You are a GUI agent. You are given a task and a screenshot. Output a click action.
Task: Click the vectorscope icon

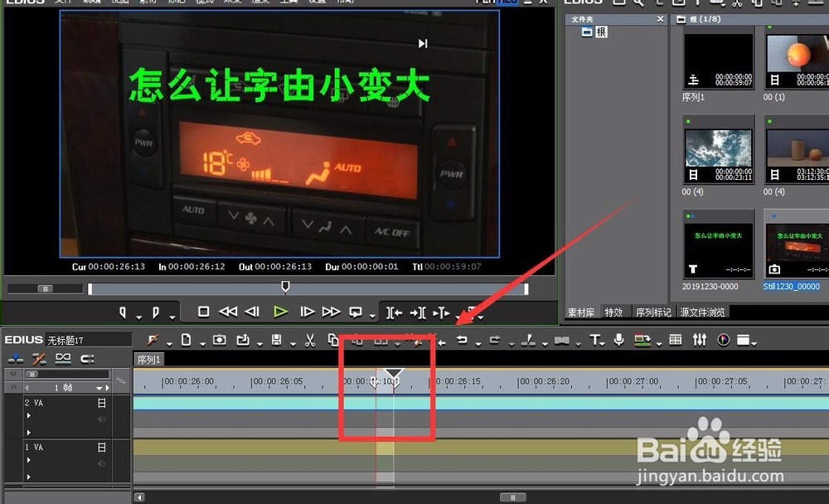pos(723,340)
